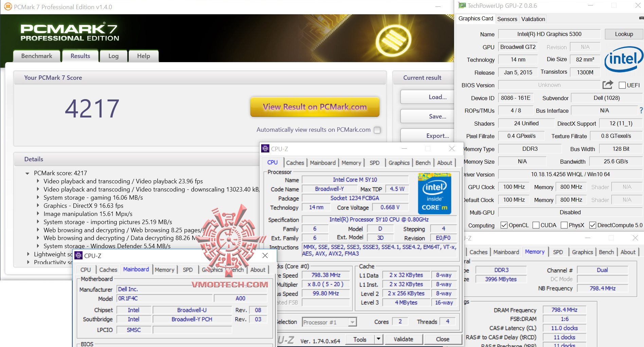Click the CPU-Z icon in Mainboard window title
The height and width of the screenshot is (347, 644).
click(78, 256)
